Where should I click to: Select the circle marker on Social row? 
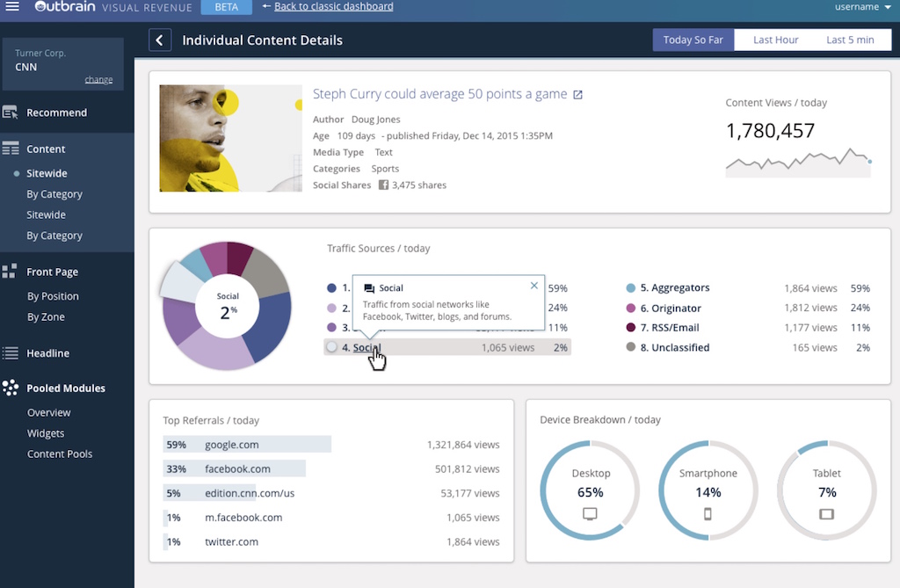pos(331,347)
